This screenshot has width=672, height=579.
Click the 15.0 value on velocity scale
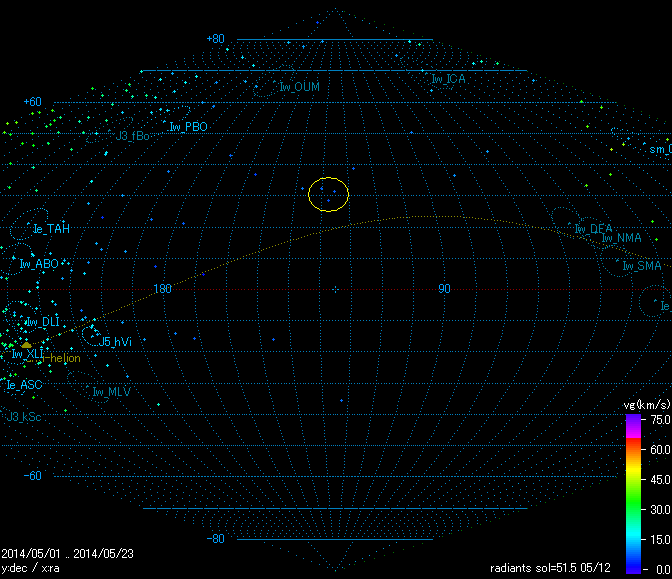point(660,540)
